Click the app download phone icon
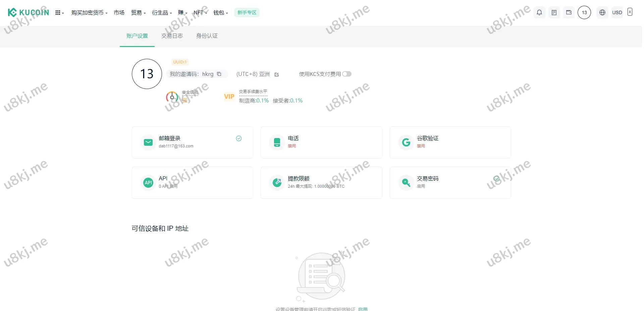The image size is (644, 311). [x=630, y=12]
